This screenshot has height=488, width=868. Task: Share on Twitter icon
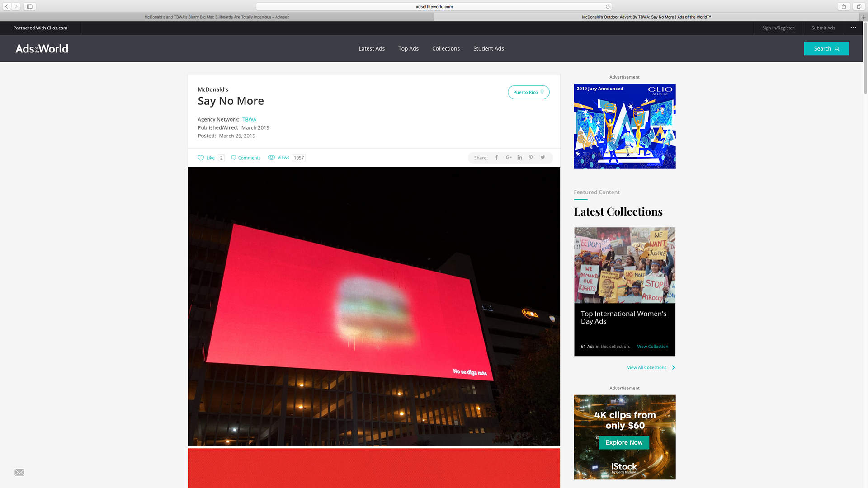click(x=542, y=158)
